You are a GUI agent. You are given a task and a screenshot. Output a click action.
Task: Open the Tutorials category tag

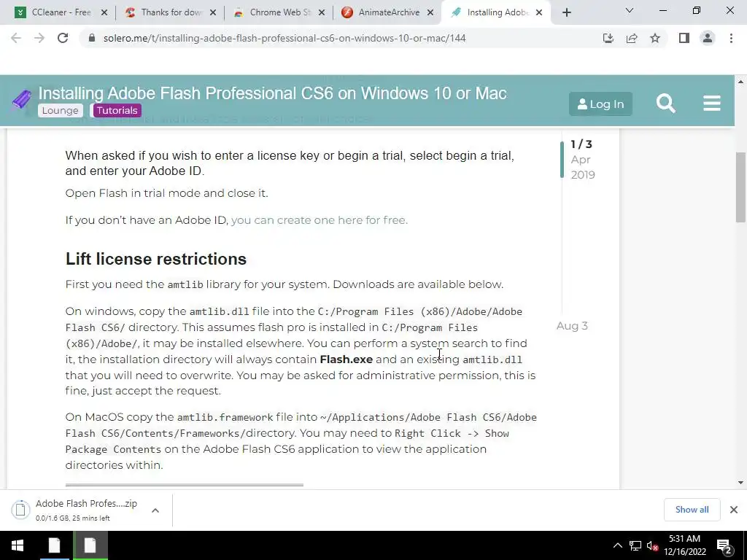point(116,111)
